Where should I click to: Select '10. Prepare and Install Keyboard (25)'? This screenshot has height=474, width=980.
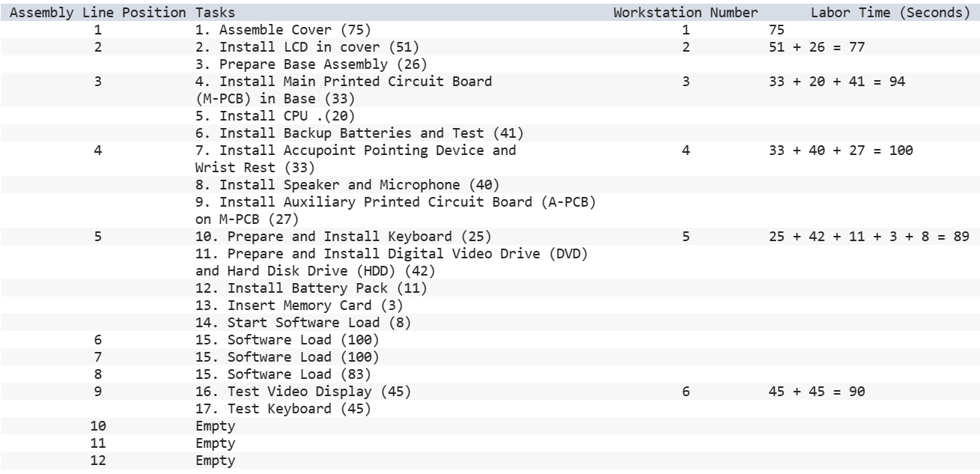(344, 237)
